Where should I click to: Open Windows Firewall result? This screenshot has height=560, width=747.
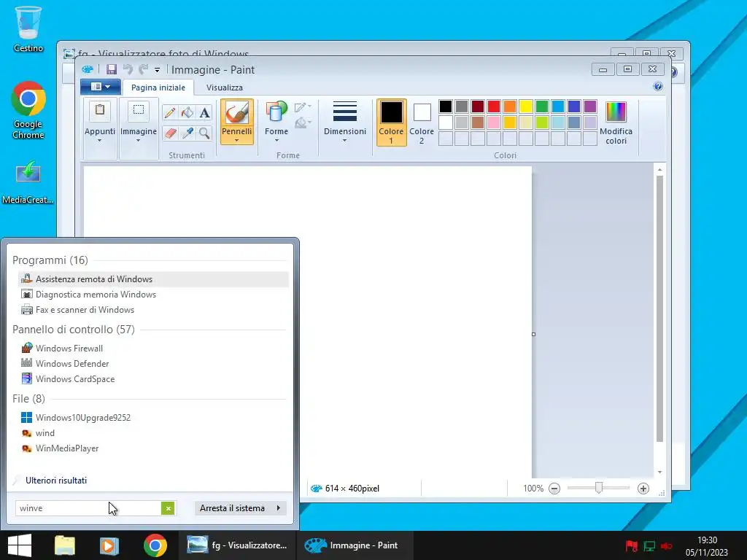click(x=153, y=348)
